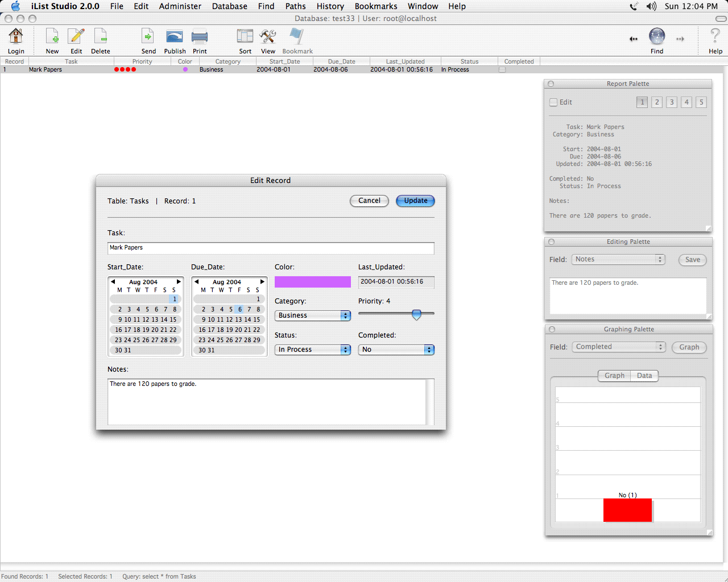
Task: Click the Send toolbar icon
Action: click(148, 38)
